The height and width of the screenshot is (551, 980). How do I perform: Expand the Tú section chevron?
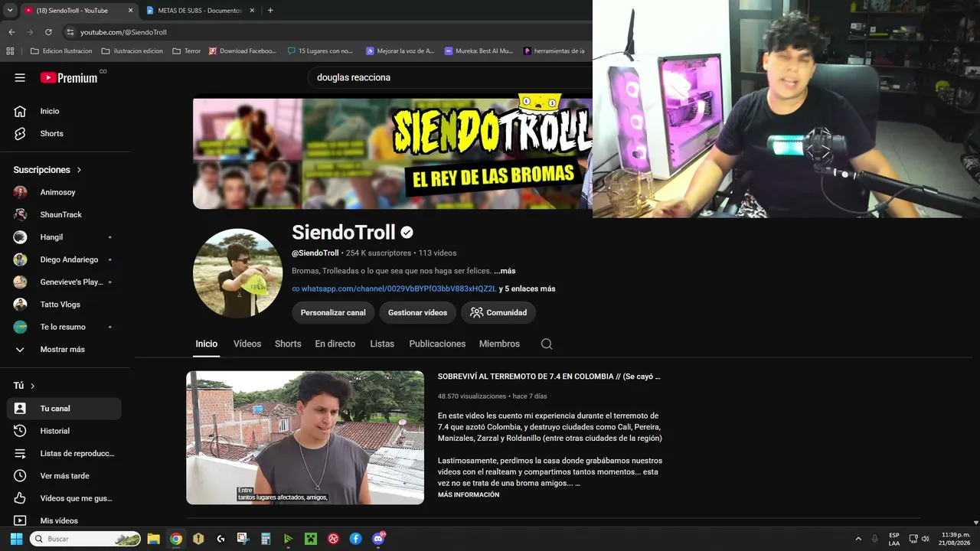click(x=32, y=386)
